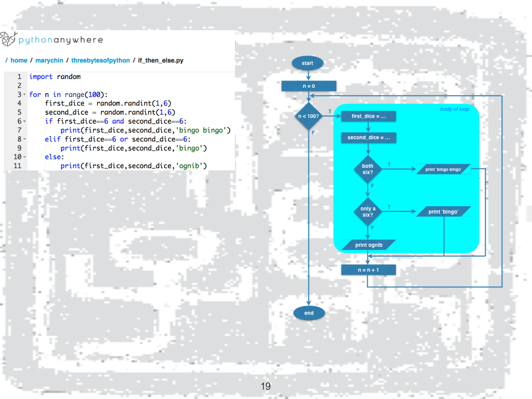532x399 pixels.
Task: Select the 'second_dice = ...' box
Action: point(368,138)
